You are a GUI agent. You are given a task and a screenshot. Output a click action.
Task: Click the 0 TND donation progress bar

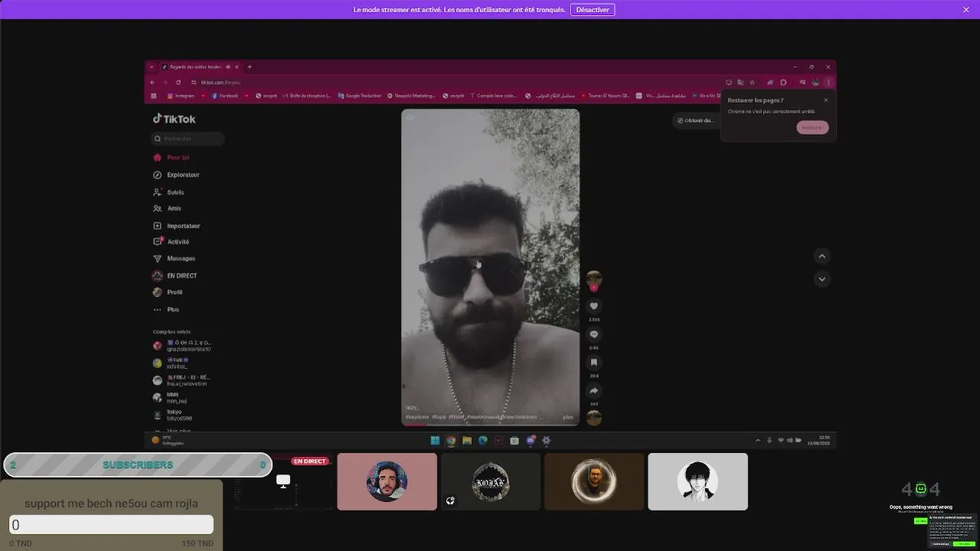[x=111, y=525]
